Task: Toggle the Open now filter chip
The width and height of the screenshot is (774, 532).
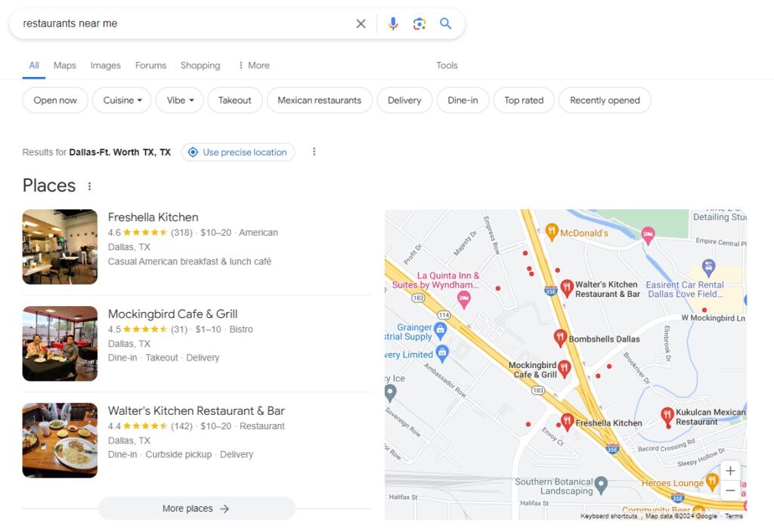Action: 55,101
